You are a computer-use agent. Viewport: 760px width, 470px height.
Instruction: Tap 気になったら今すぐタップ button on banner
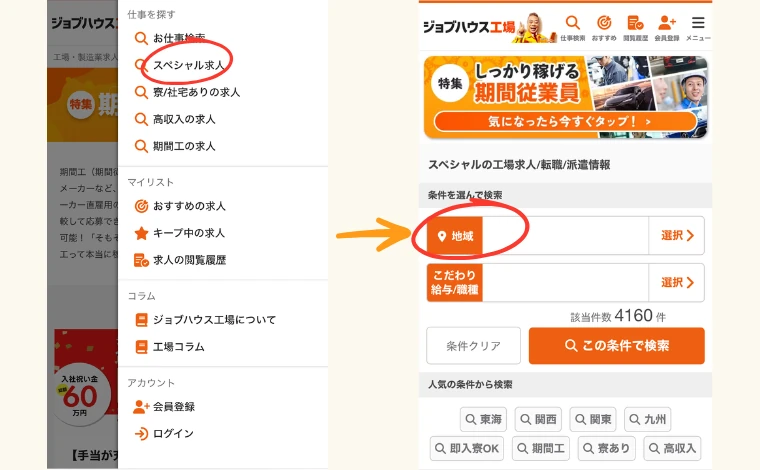click(566, 121)
